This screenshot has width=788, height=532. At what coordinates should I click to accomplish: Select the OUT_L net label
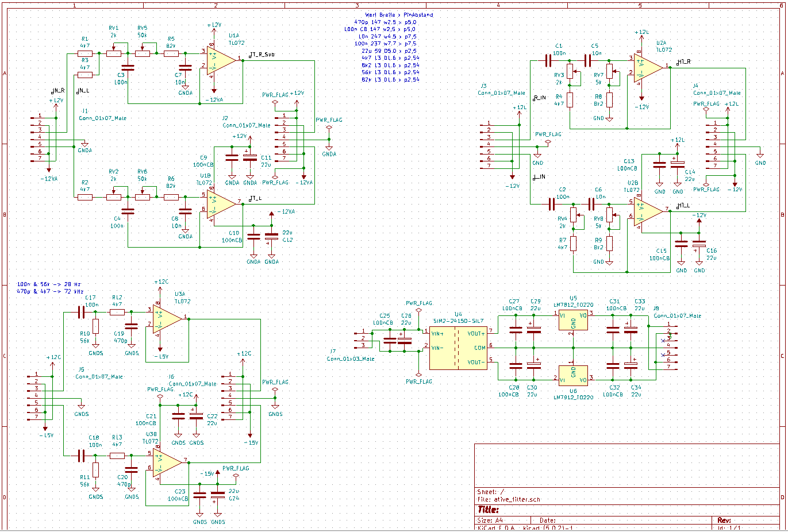pos(255,198)
